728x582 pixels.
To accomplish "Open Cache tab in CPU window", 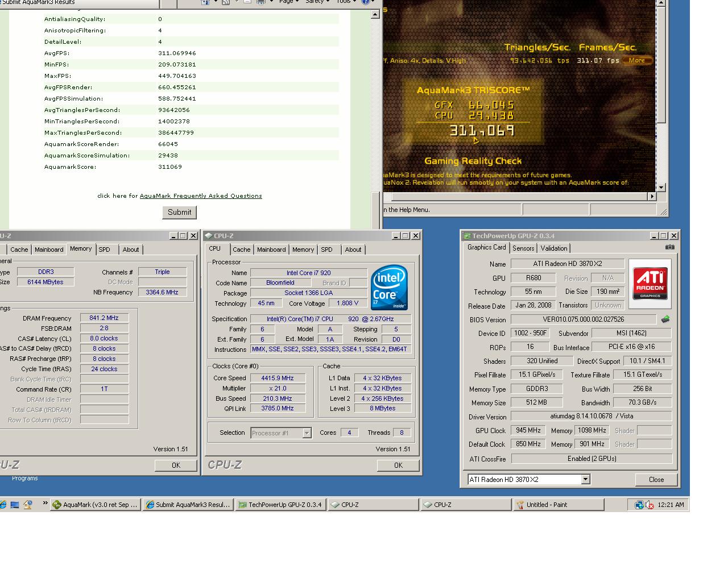I will 241,250.
